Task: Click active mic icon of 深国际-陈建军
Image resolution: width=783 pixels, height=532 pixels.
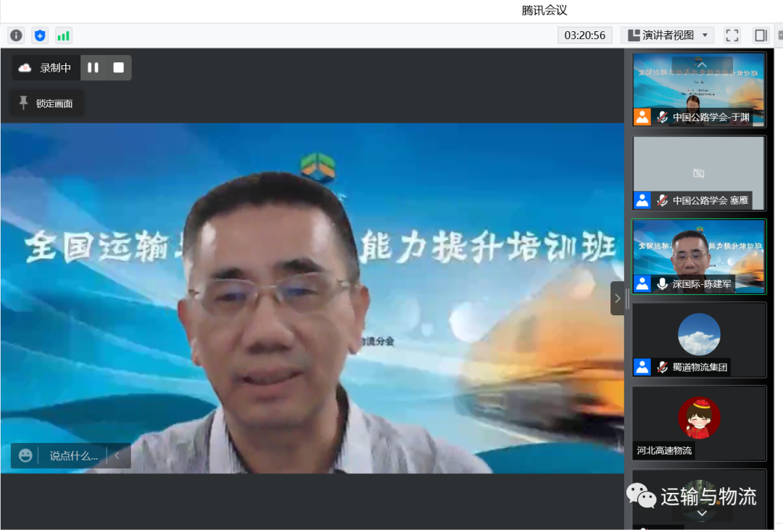Action: [x=662, y=284]
